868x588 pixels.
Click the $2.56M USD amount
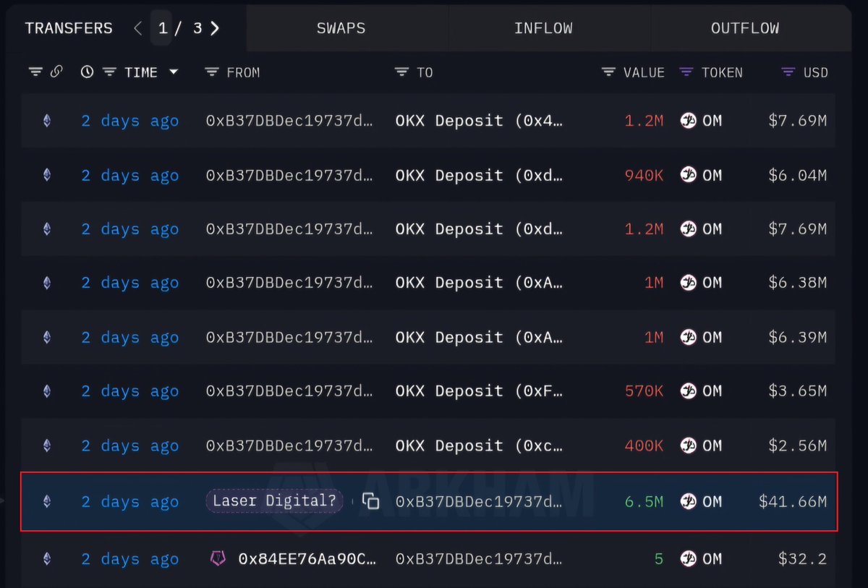click(797, 446)
